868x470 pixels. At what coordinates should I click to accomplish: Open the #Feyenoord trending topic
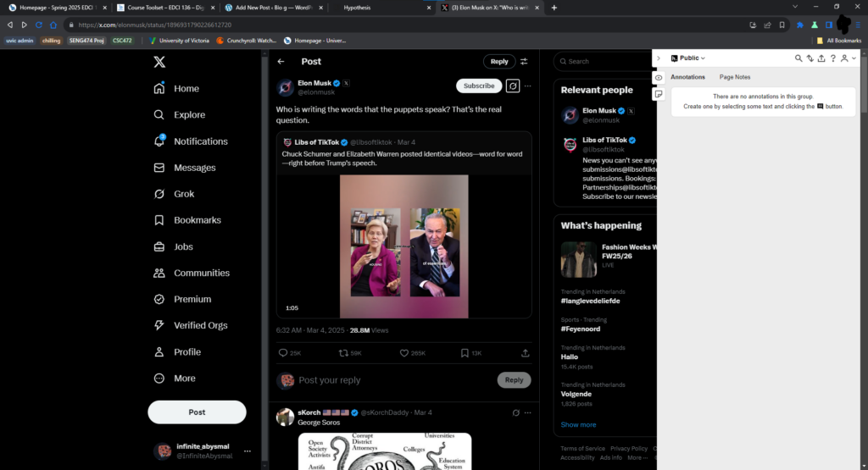click(580, 329)
